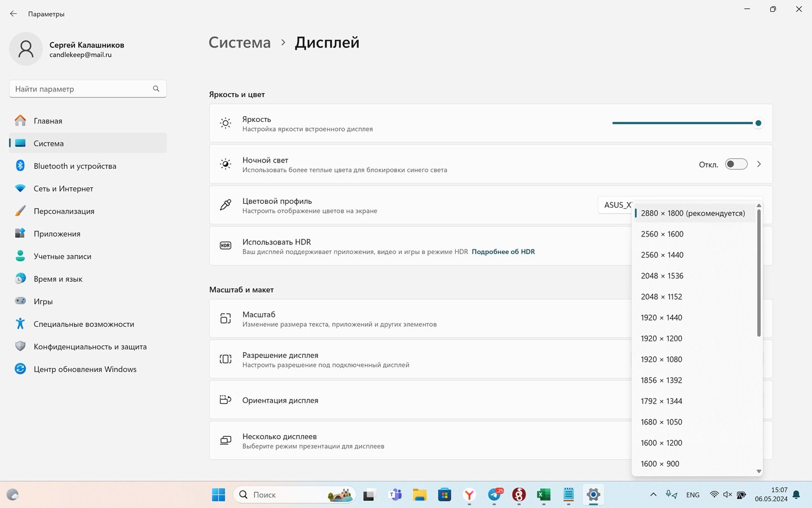Click the back arrow in Settings title bar
The width and height of the screenshot is (812, 508).
(14, 14)
